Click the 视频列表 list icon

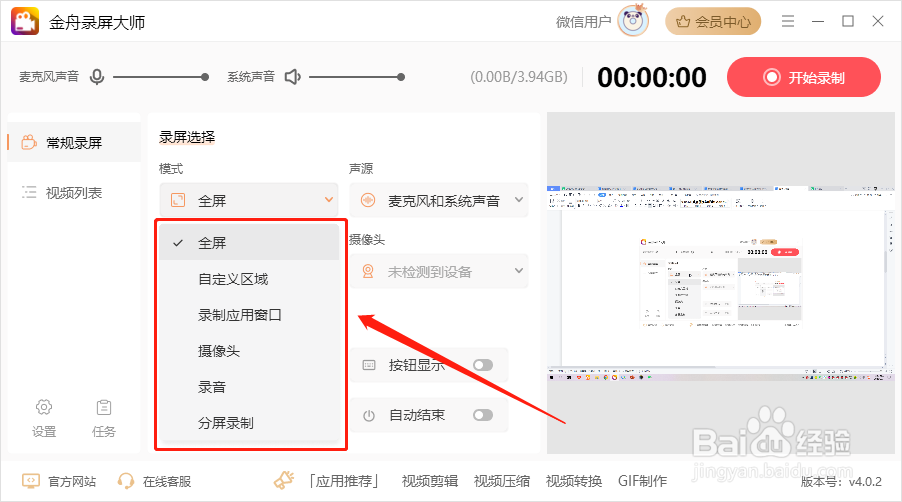(x=29, y=192)
